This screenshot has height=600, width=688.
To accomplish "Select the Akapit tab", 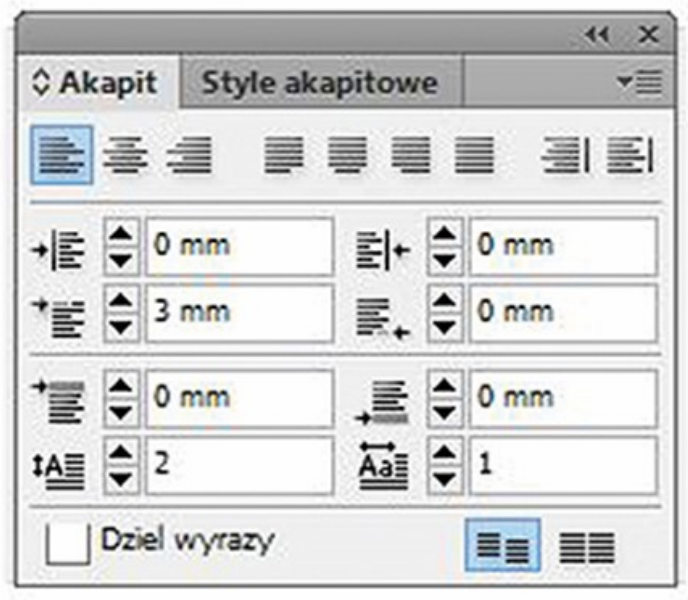I will pyautogui.click(x=107, y=83).
